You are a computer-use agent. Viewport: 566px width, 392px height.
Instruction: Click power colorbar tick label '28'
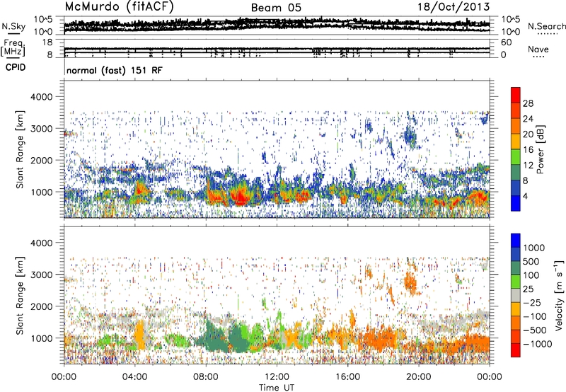pyautogui.click(x=528, y=103)
